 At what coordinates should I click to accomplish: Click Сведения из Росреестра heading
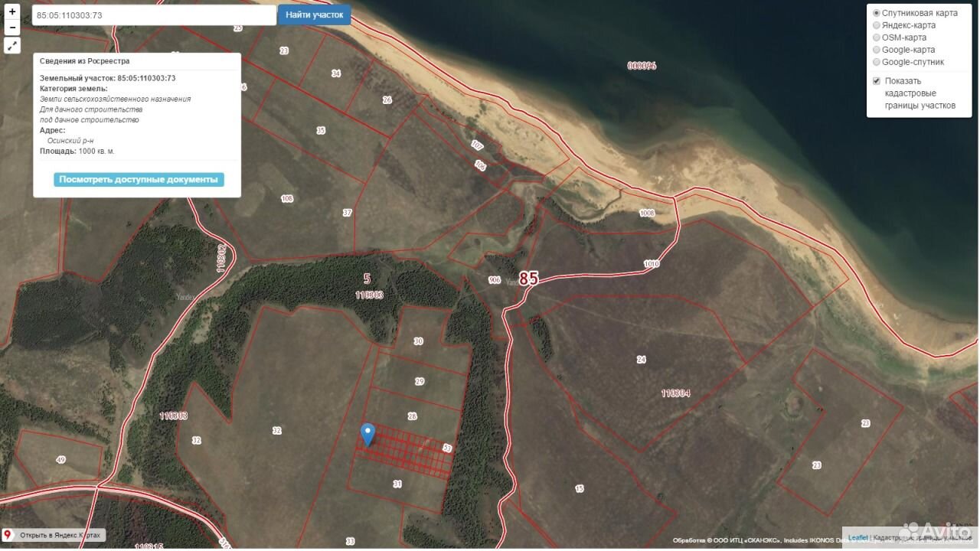click(x=85, y=60)
